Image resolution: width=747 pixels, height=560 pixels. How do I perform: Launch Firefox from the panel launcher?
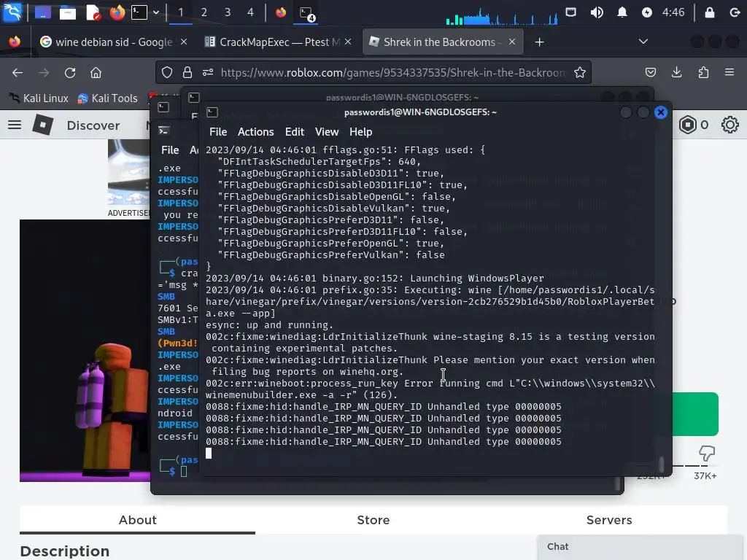coord(117,12)
